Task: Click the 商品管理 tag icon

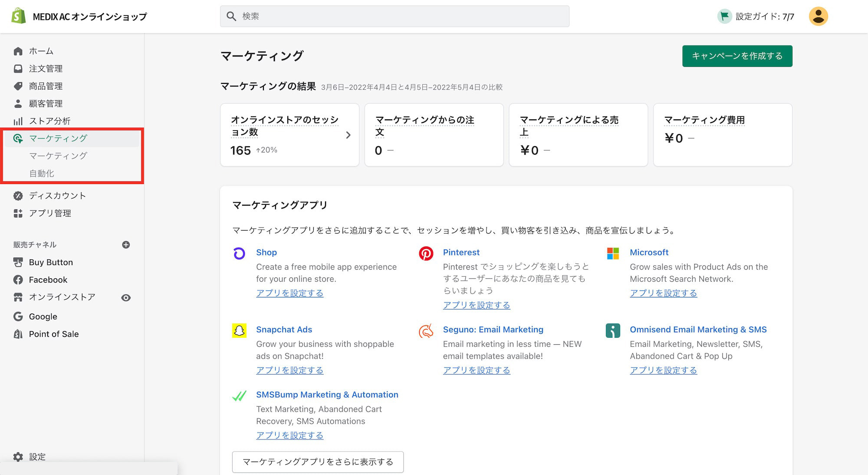Action: tap(18, 86)
